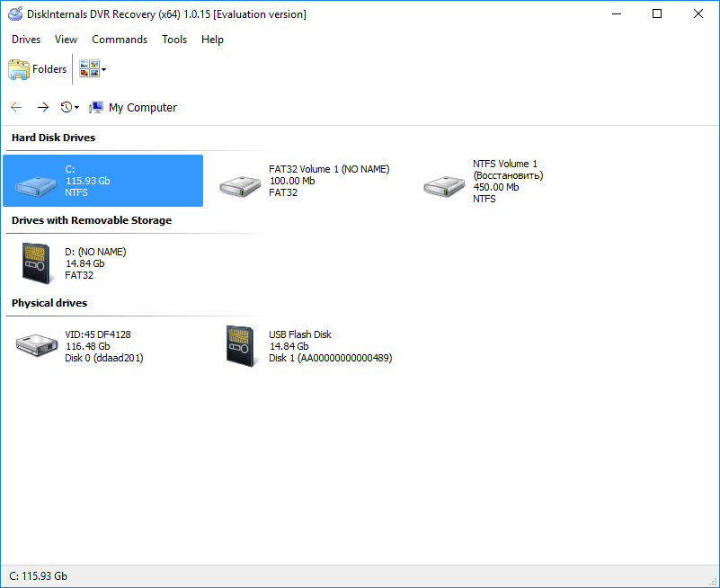Click the My Computer icon in navigation bar
The image size is (720, 588).
click(95, 106)
